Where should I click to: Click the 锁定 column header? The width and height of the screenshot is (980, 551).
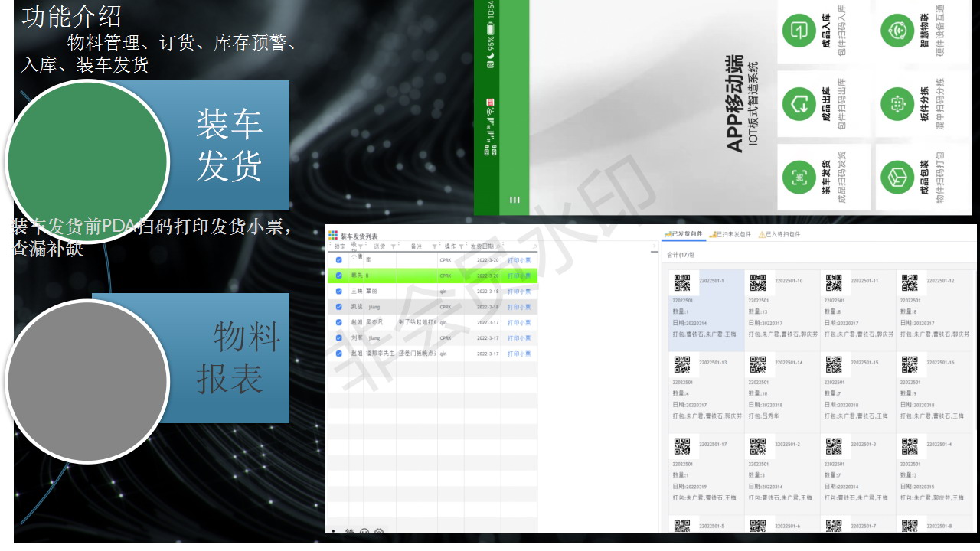point(340,246)
